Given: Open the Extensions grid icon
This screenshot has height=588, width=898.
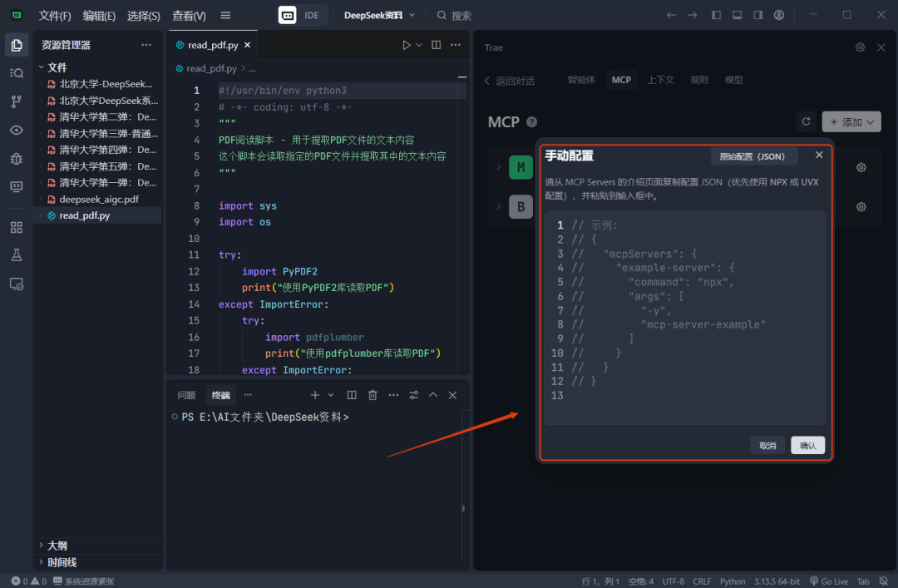Looking at the screenshot, I should click(16, 227).
